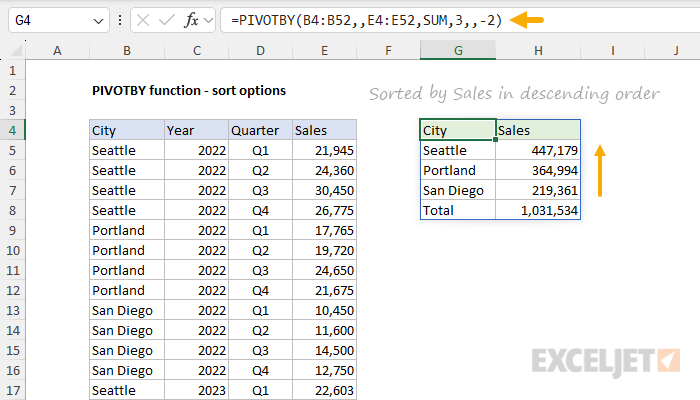Select column F header
The image size is (700, 400).
click(388, 50)
